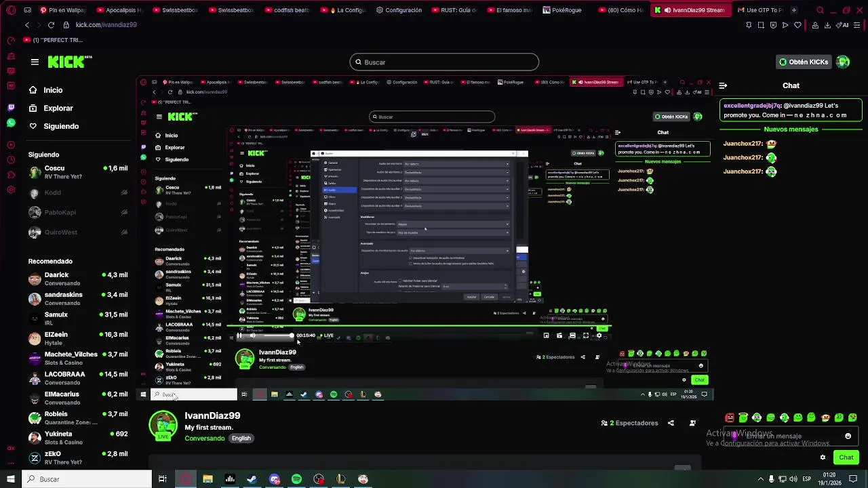
Task: Open the Aria AI toolbar button
Action: 843,25
